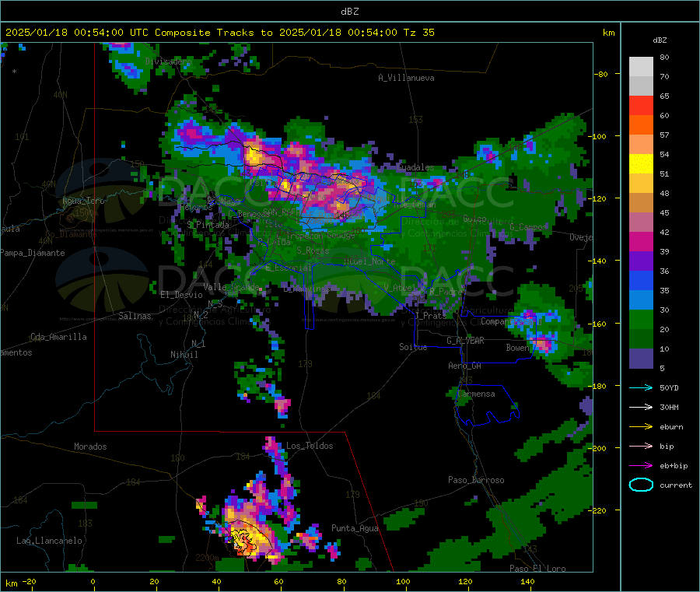Viewport: 700px width, 592px height.
Task: Click the 'Divisadero' map label
Action: [168, 61]
